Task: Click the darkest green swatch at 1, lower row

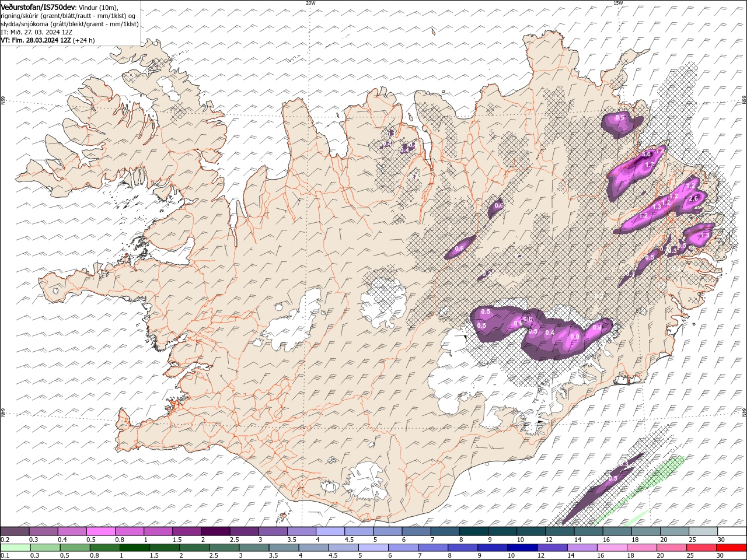Action: tap(135, 548)
